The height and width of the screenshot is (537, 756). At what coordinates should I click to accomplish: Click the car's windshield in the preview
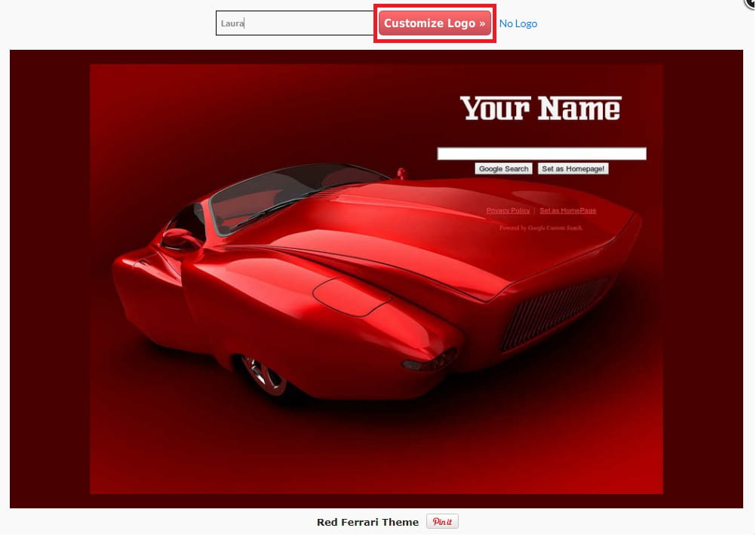click(294, 192)
